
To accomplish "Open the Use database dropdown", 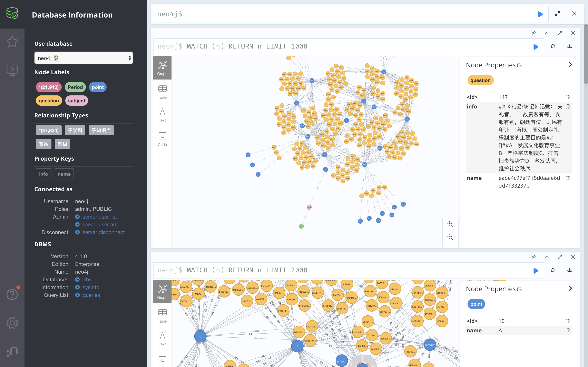I will click(x=84, y=58).
